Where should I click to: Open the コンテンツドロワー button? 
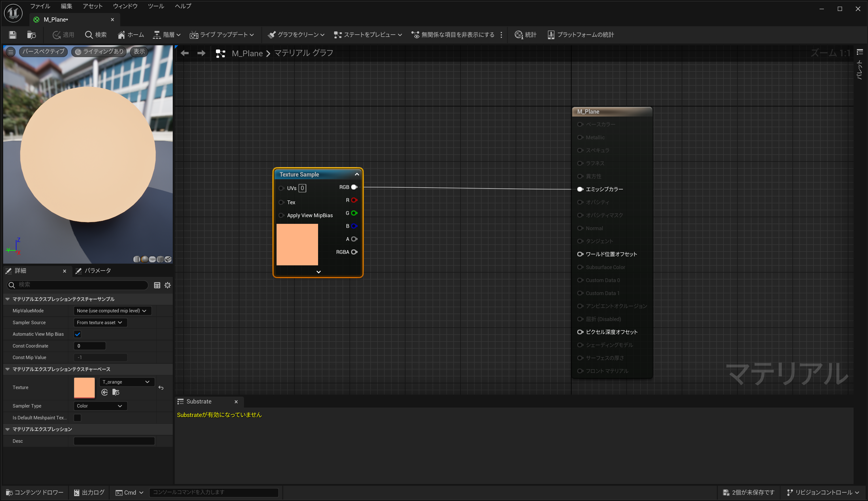(35, 492)
